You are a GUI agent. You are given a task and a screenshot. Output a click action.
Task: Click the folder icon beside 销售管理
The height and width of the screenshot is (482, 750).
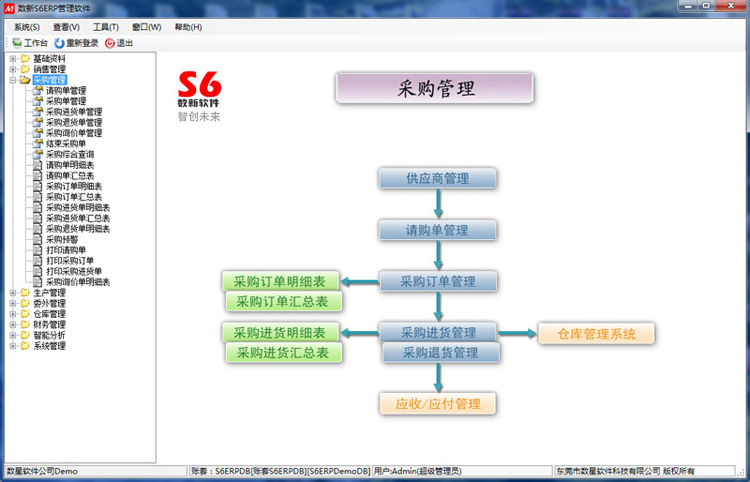[25, 69]
